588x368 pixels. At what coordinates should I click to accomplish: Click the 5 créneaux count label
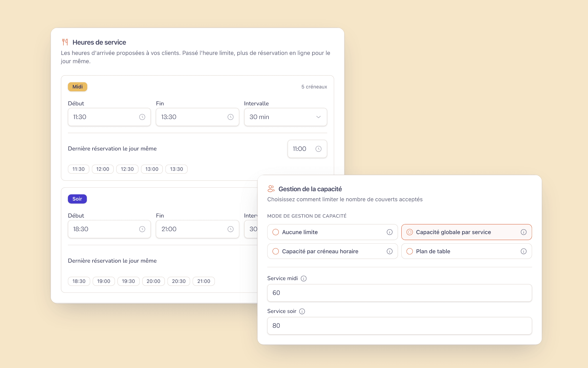coord(314,87)
